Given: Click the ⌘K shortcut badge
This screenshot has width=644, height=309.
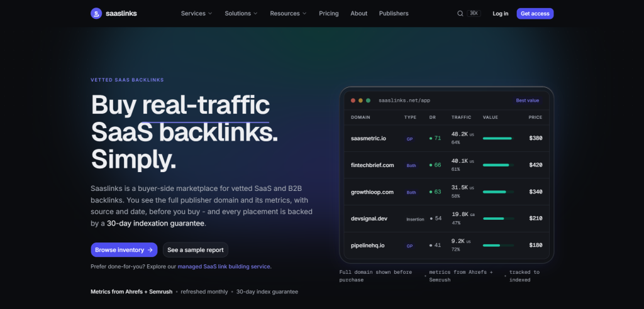Looking at the screenshot, I should click(474, 14).
